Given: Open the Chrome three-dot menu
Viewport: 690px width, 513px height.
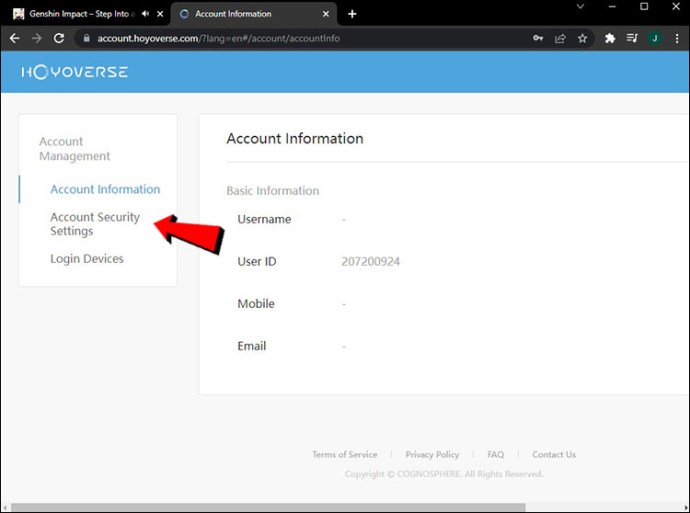Looking at the screenshot, I should pos(677,38).
